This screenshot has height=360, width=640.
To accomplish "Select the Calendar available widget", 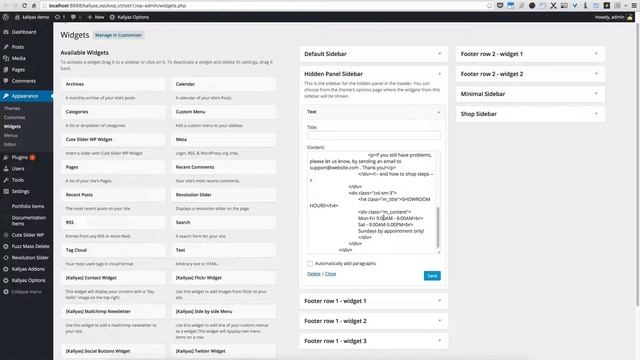I will click(x=223, y=84).
